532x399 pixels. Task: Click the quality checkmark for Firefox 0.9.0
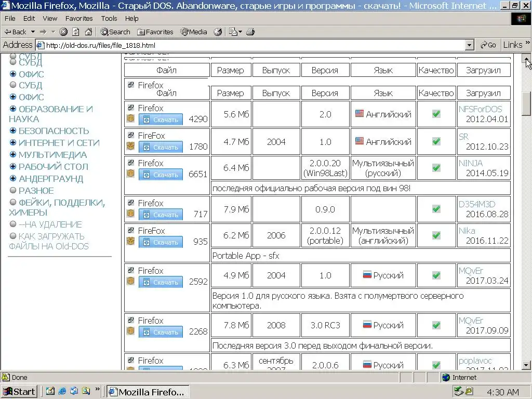[x=436, y=209]
